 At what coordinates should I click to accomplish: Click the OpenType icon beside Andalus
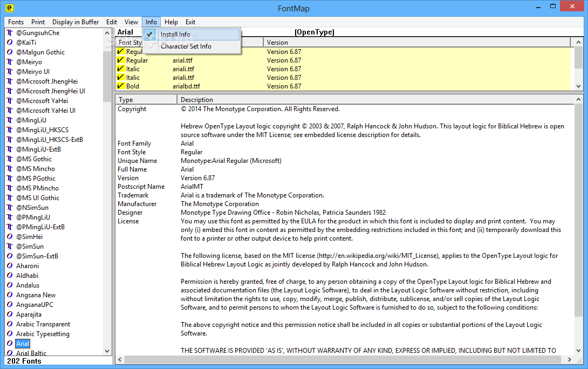[x=10, y=285]
